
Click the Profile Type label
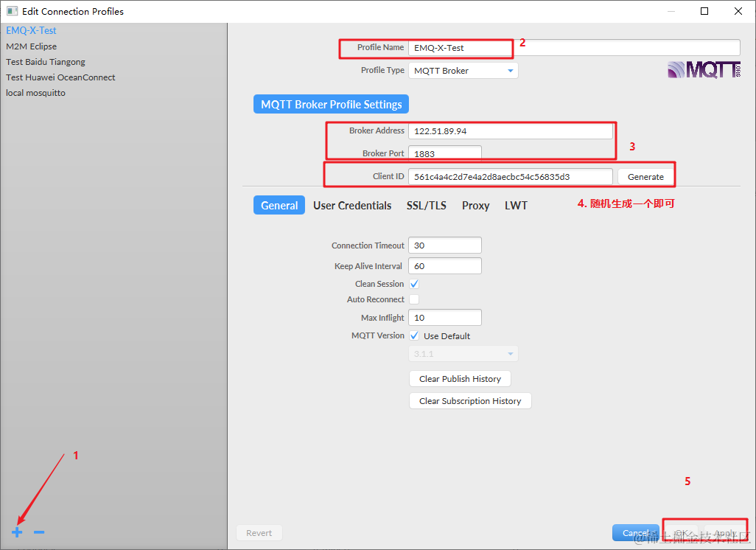[x=382, y=70]
